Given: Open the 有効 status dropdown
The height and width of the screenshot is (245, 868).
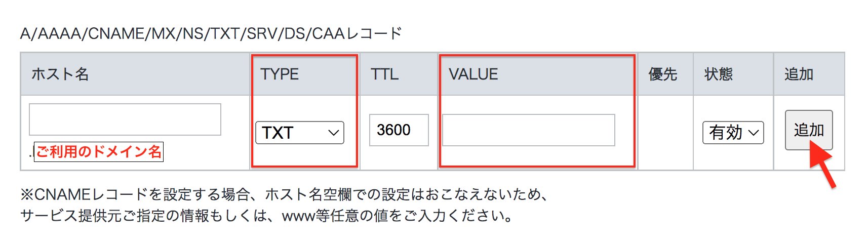Looking at the screenshot, I should 732,133.
